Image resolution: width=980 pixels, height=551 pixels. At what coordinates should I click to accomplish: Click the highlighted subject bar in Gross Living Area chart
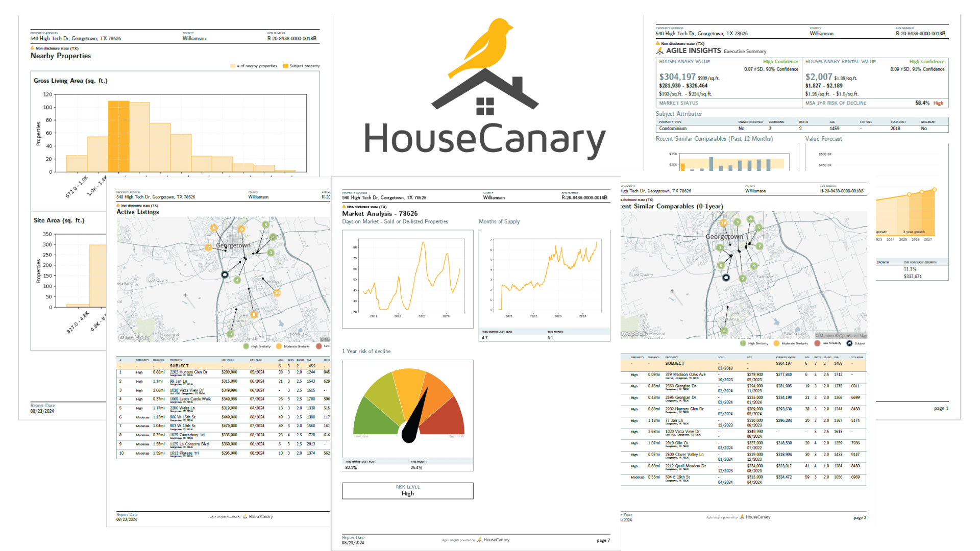(x=118, y=137)
